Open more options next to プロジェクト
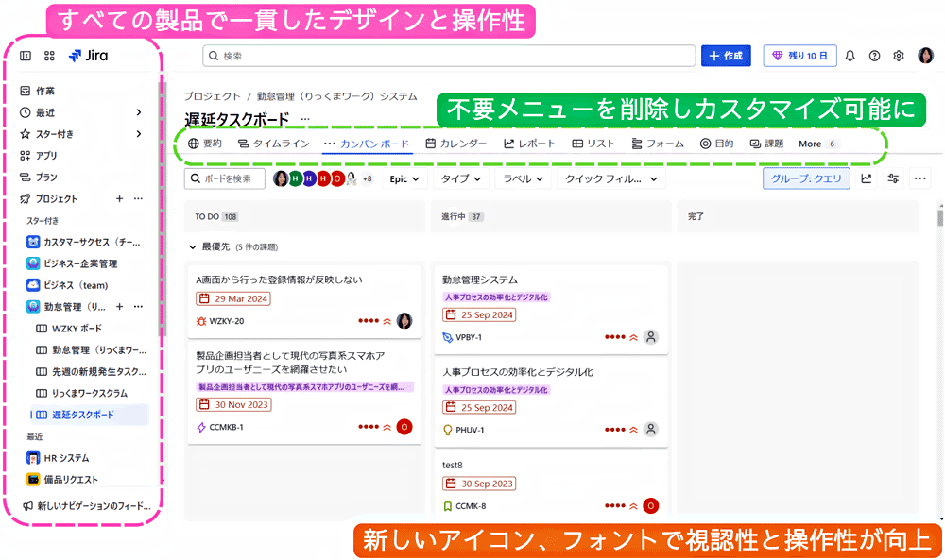The image size is (945, 560). coord(138,198)
